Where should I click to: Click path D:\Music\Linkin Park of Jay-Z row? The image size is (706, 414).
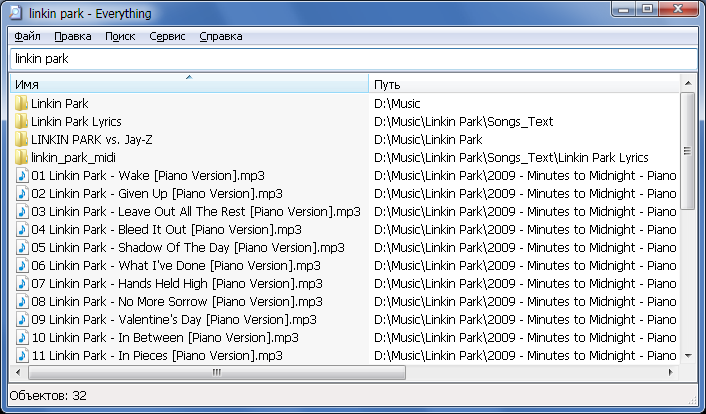[x=428, y=140]
